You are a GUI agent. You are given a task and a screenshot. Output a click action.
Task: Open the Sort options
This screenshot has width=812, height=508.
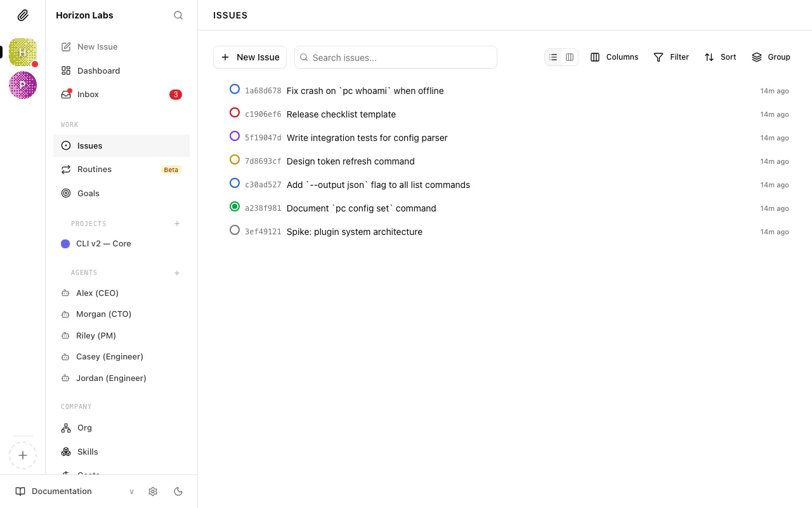click(x=721, y=57)
